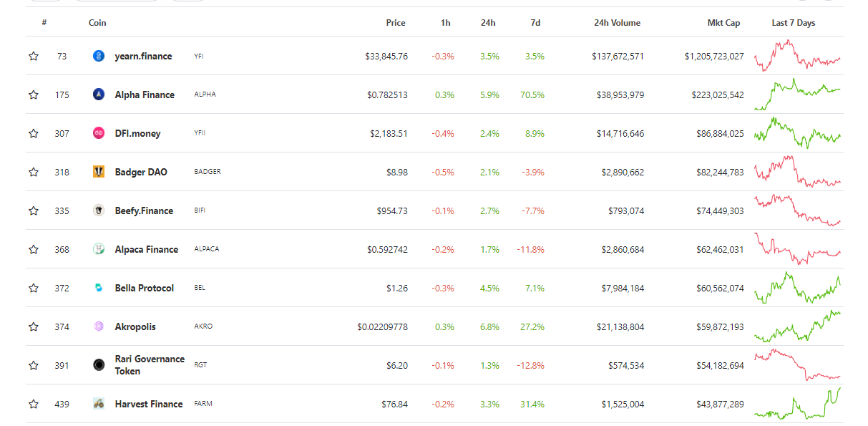
Task: Add Badger DAO to favorites star
Action: pos(34,172)
